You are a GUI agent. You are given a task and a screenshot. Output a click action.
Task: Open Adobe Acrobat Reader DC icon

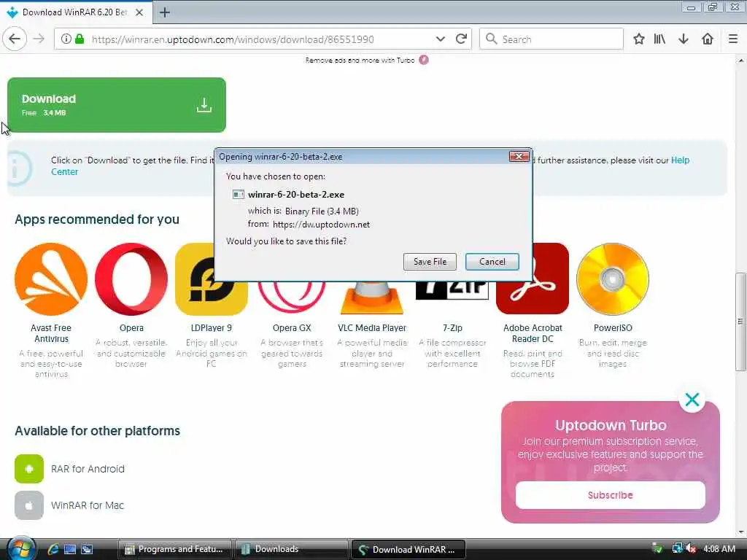(533, 279)
